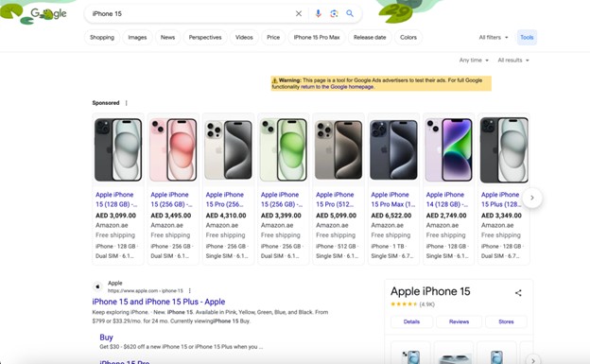Image resolution: width=590 pixels, height=364 pixels.
Task: Select the Price filter chip
Action: point(273,37)
